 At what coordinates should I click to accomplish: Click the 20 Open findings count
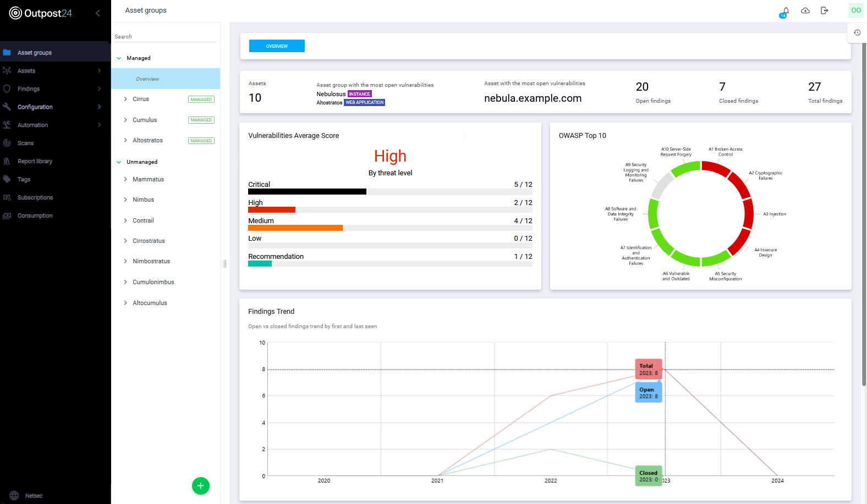(642, 87)
